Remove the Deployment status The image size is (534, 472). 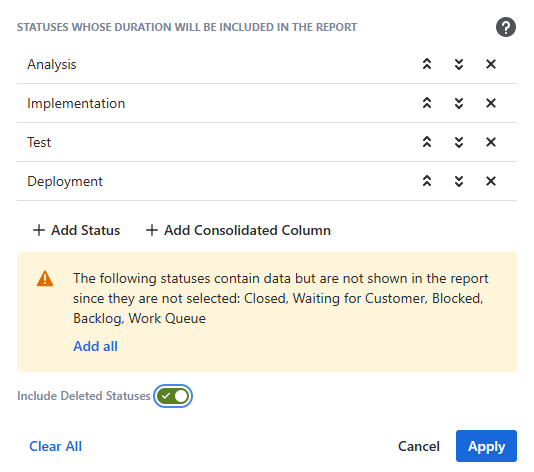coord(491,181)
